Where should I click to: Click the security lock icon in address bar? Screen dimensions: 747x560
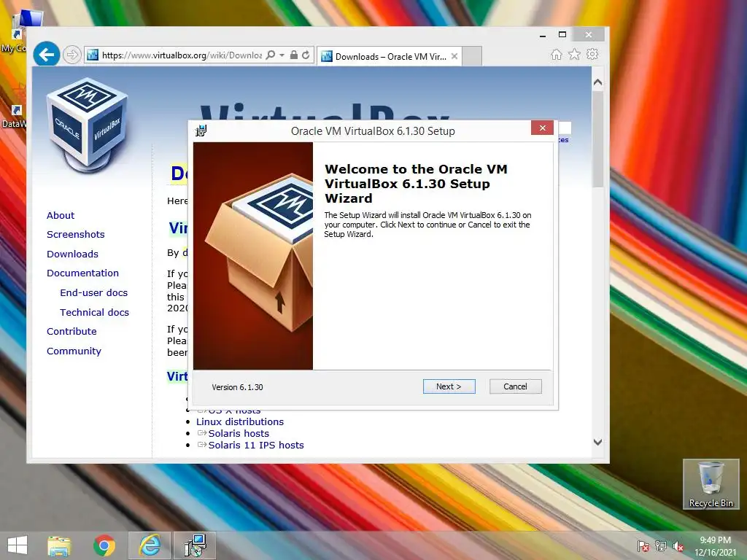[294, 55]
